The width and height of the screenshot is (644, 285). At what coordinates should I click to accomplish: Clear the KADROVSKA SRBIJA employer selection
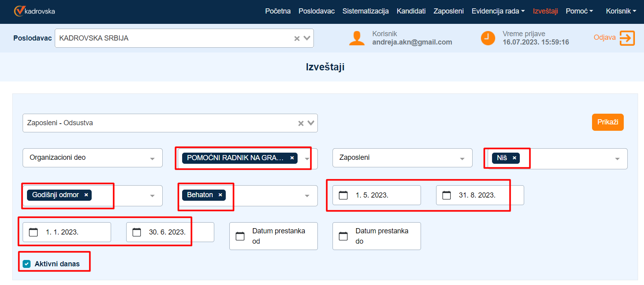point(297,39)
